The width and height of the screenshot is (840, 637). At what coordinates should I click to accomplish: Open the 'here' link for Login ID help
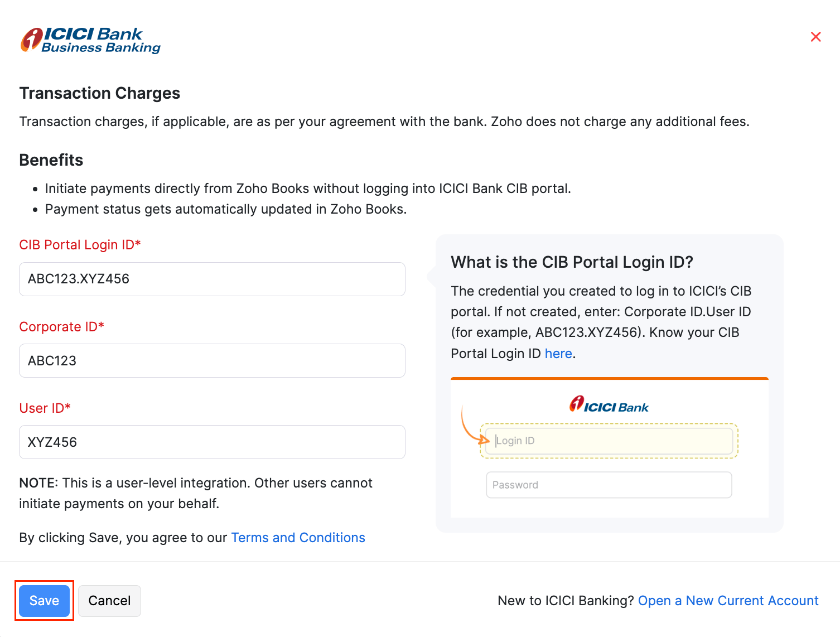pyautogui.click(x=558, y=354)
